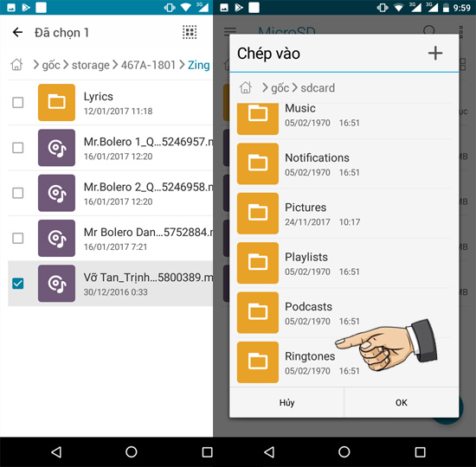Tap the back arrow beside Đã chọn 1

click(17, 32)
